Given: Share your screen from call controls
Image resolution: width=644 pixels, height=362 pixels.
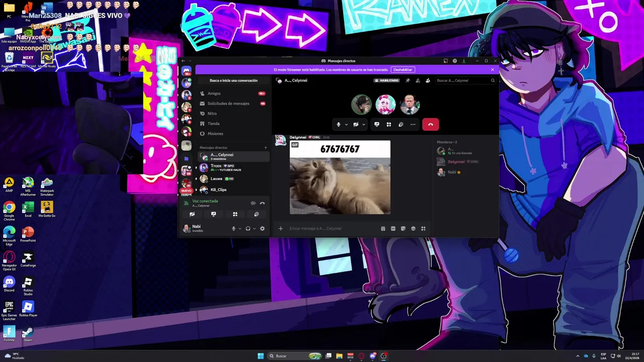Looking at the screenshot, I should point(376,124).
